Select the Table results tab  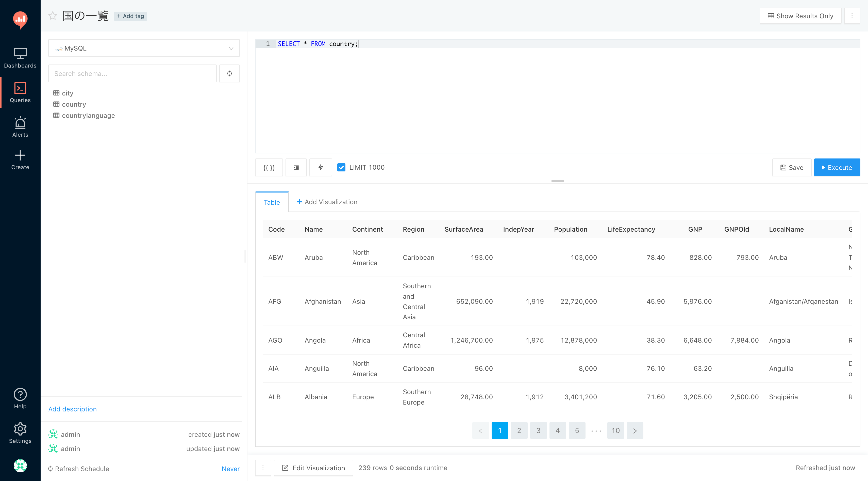click(x=272, y=202)
